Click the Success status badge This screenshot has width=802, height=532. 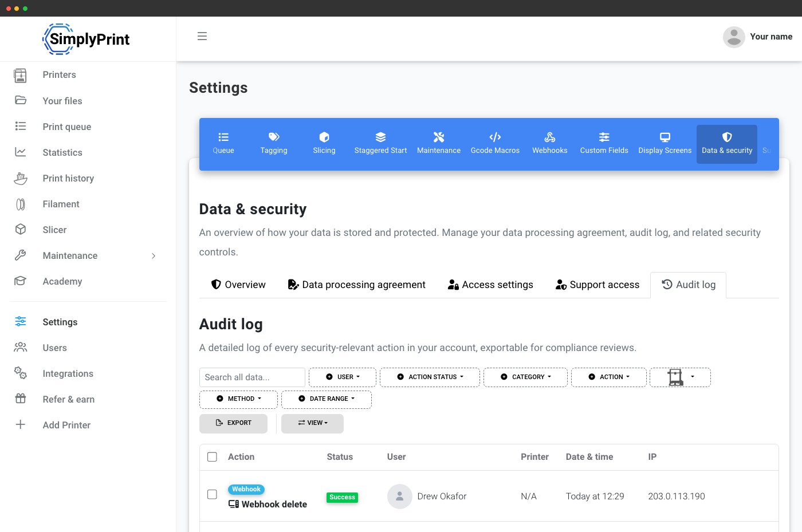[343, 498]
